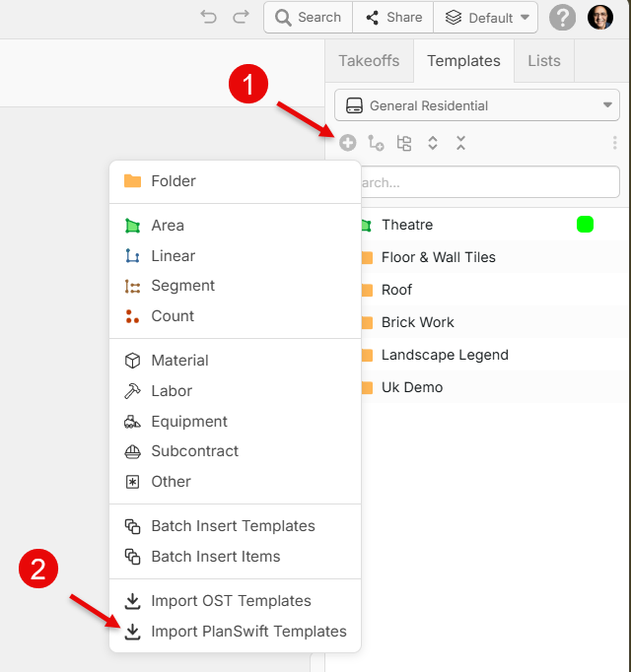631x672 pixels.
Task: Open the General Residential dropdown
Action: [477, 105]
